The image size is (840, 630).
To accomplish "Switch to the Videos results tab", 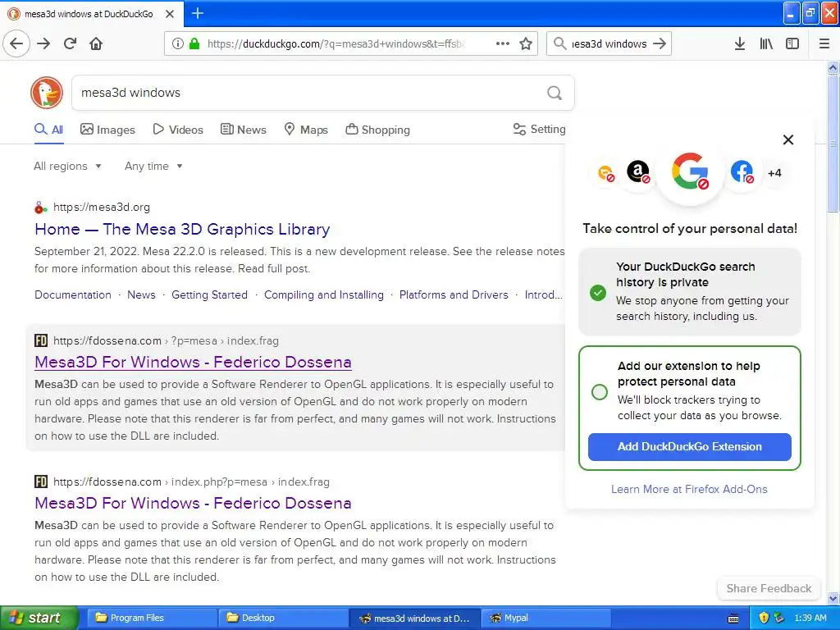I will coord(178,130).
